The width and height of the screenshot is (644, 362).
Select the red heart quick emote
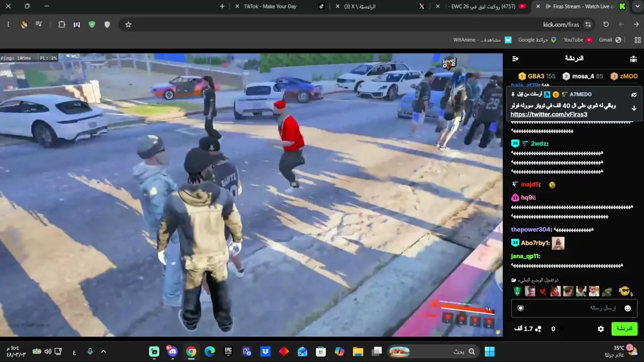coord(543,292)
